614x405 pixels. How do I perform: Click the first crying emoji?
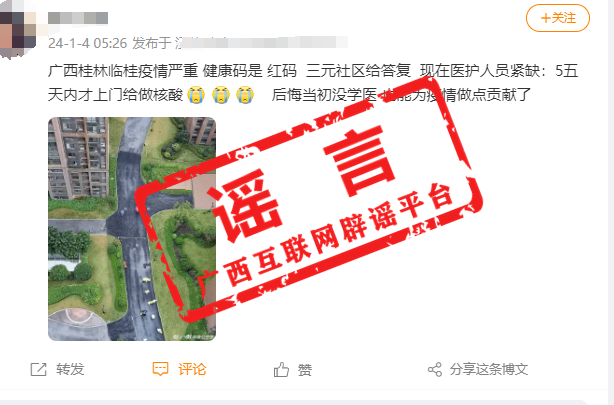point(196,95)
